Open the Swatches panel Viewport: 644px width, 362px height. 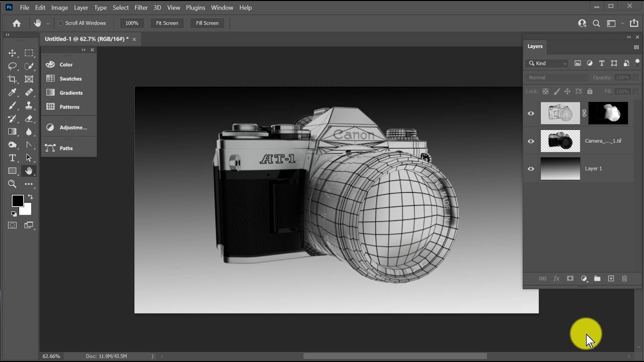point(70,78)
